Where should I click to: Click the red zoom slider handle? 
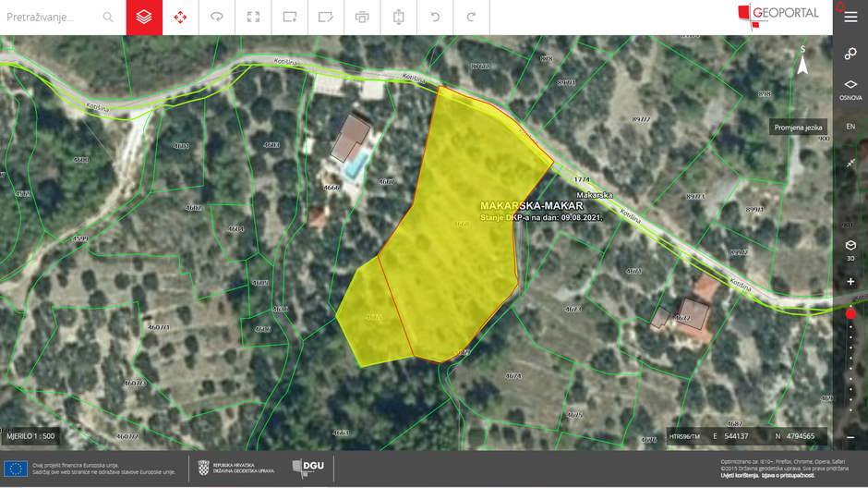[850, 314]
